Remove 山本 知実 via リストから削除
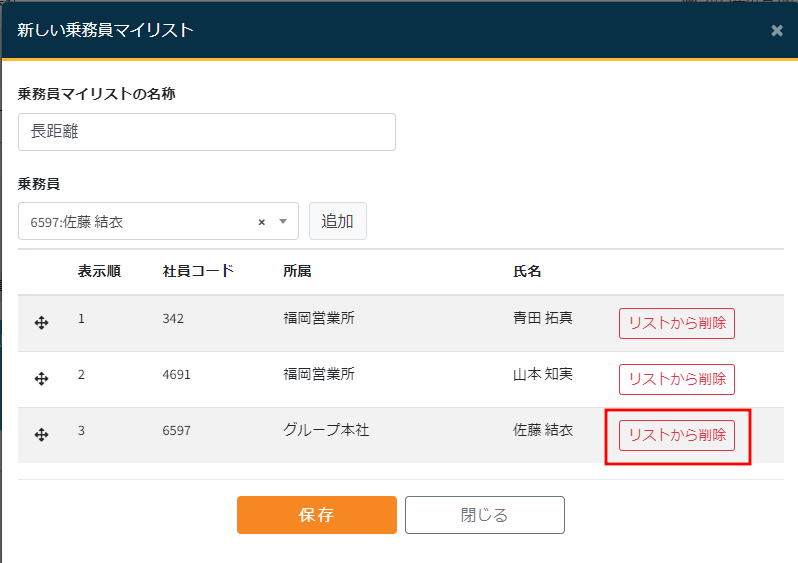Image resolution: width=798 pixels, height=563 pixels. pos(676,379)
